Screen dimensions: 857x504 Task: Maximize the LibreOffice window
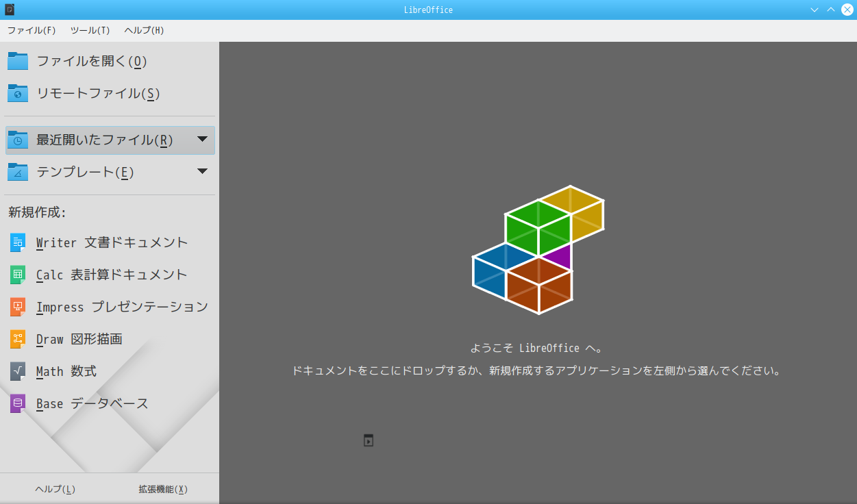coord(831,10)
